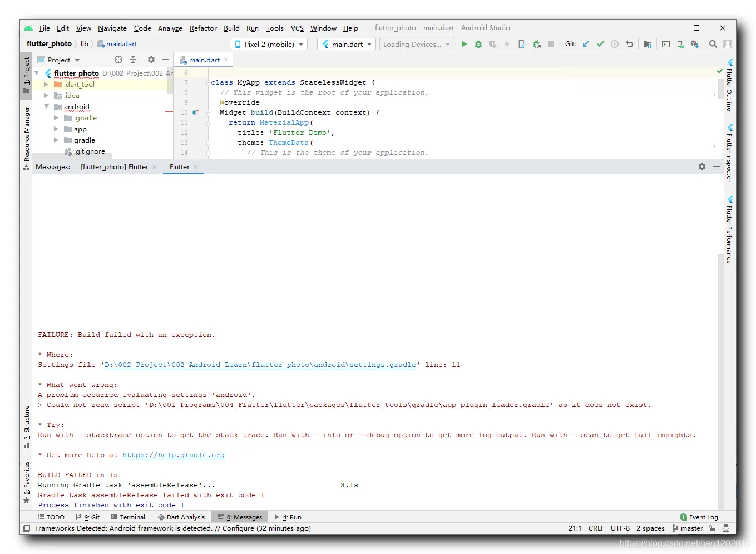756x554 pixels.
Task: Click the lock read-only icon in status bar
Action: (x=712, y=528)
